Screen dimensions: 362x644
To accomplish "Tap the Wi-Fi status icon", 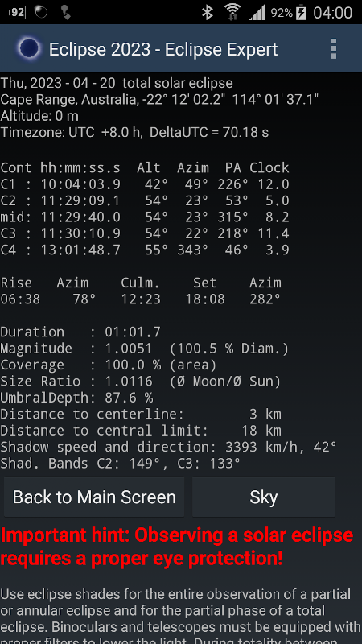I will [232, 12].
